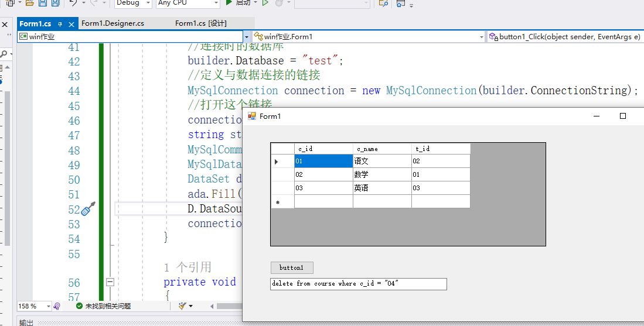Screen dimensions: 644x326
Task: Open file with the folder icon
Action: (29, 3)
